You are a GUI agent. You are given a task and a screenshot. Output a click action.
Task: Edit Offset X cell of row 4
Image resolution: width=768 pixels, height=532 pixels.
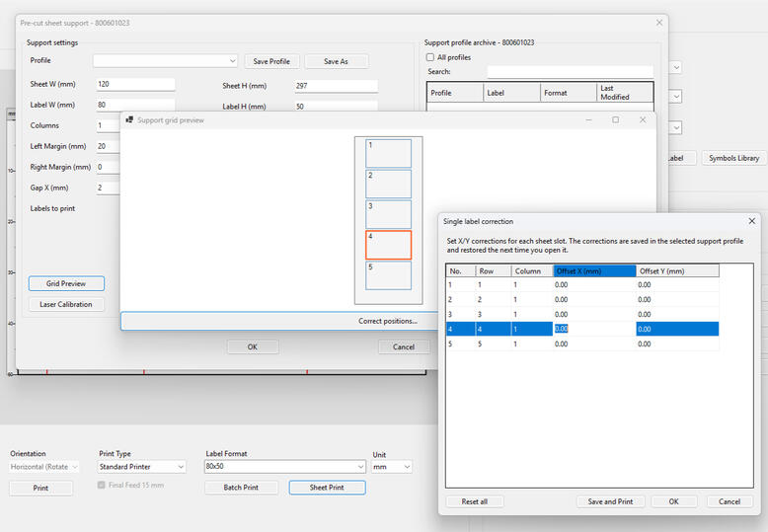(594, 329)
